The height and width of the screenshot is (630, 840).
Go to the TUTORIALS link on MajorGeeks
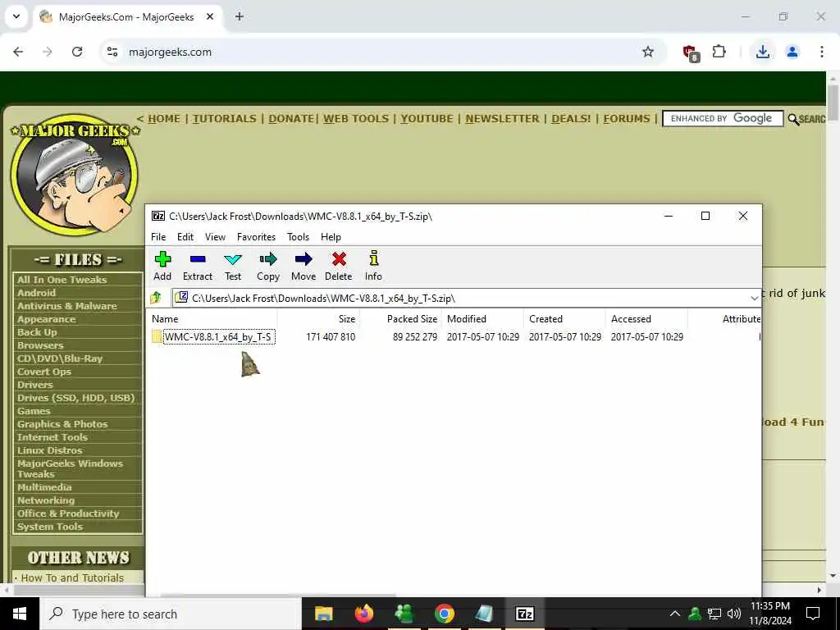(x=225, y=119)
